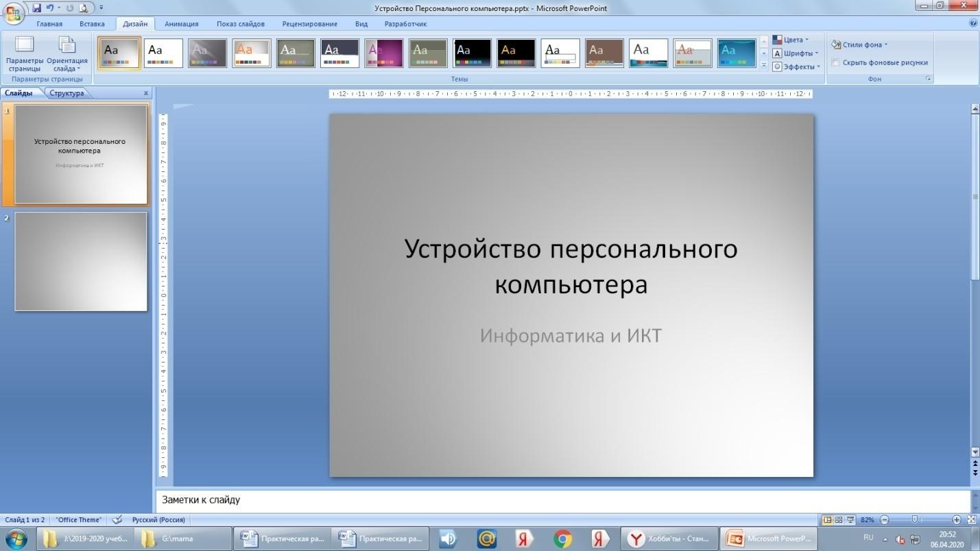
Task: Switch to Slide Sorter view in the status bar
Action: point(838,520)
